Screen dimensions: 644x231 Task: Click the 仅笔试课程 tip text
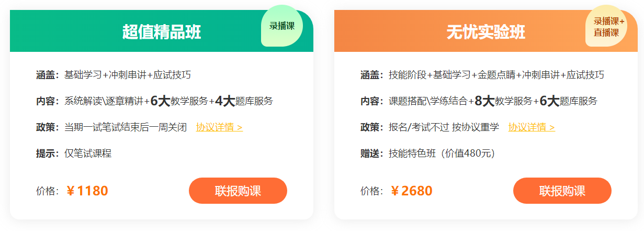pyautogui.click(x=87, y=153)
